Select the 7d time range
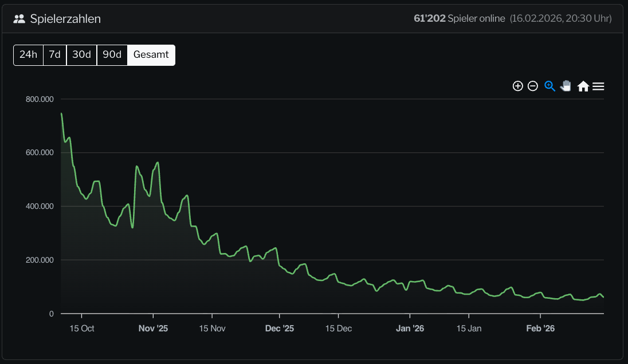The height and width of the screenshot is (364, 628). (x=55, y=55)
